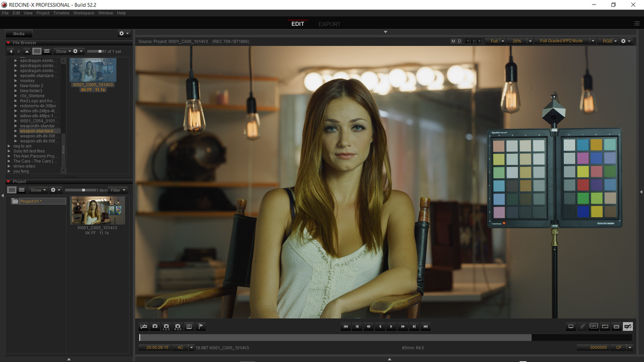The image size is (644, 362).
Task: Click the ruler icon below the viewer
Action: pos(616,326)
